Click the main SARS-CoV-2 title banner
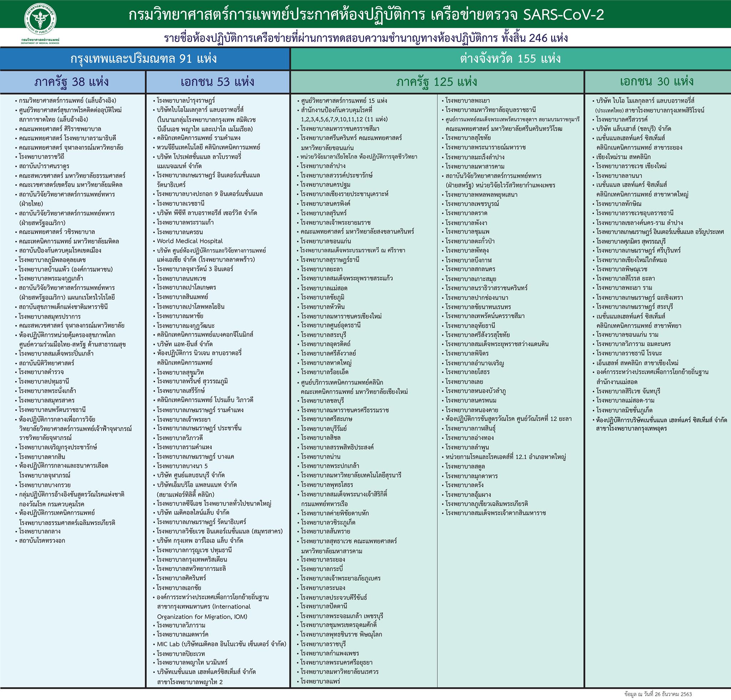This screenshot has height=700, width=731. [365, 14]
